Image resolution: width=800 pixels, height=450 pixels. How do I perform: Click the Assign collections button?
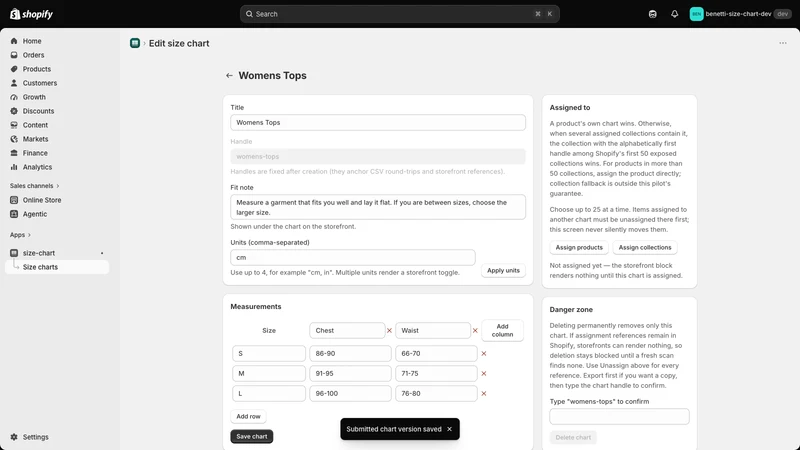[645, 247]
